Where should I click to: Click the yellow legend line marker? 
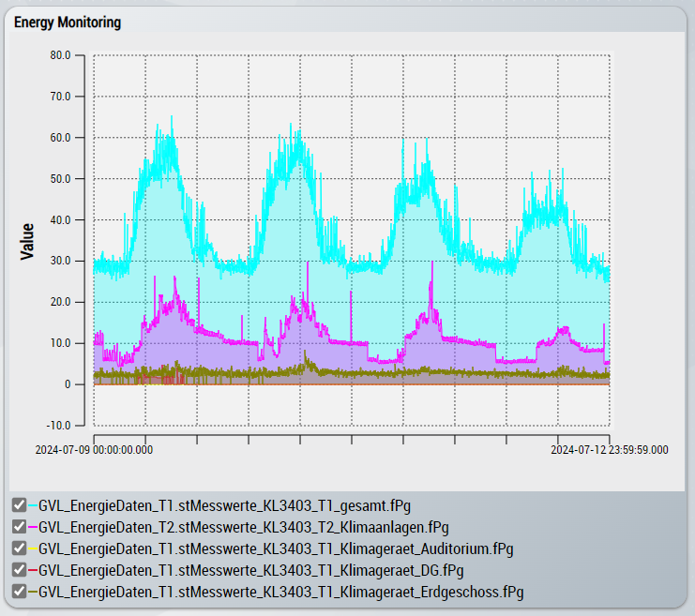click(x=33, y=548)
